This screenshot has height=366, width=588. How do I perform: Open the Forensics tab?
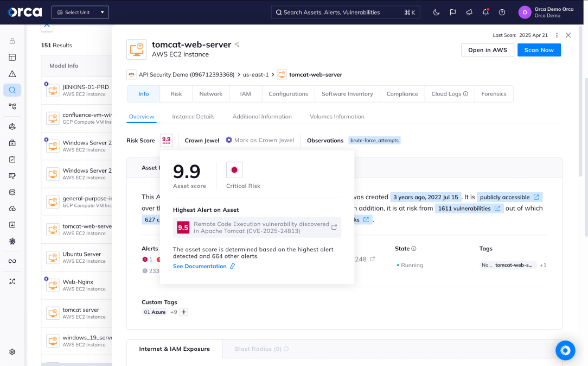click(494, 94)
